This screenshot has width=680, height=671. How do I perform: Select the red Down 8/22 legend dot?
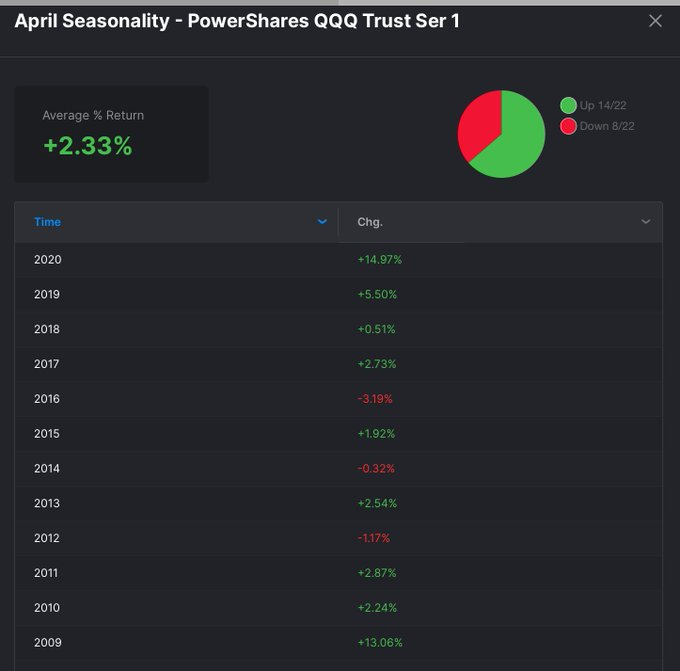coord(568,126)
